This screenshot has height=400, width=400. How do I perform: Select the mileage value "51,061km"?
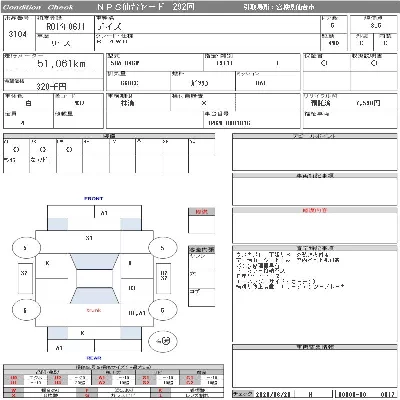(61, 64)
